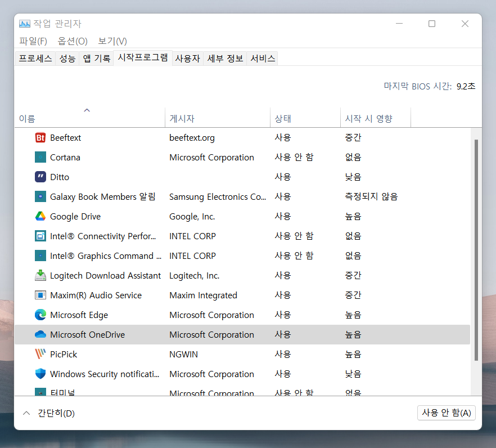Click the Google Drive icon
This screenshot has height=448, width=496.
[x=40, y=216]
